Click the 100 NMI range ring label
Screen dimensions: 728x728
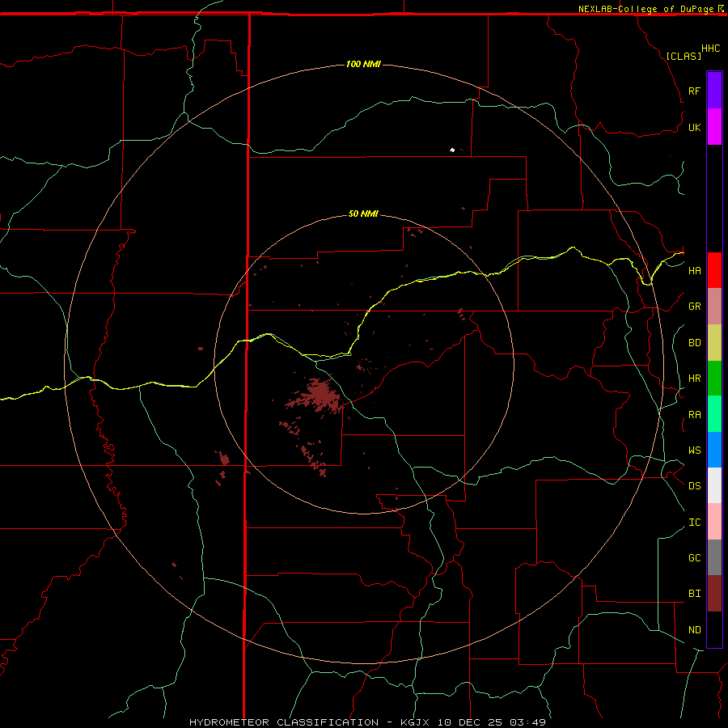point(363,64)
